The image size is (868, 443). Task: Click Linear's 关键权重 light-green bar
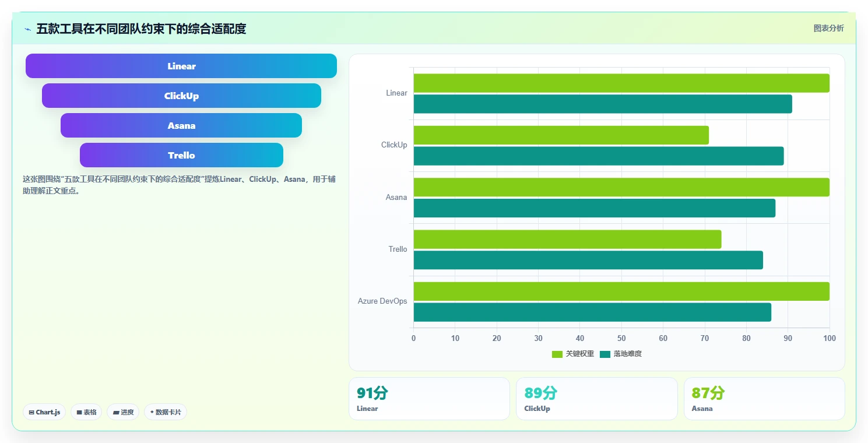tap(621, 83)
